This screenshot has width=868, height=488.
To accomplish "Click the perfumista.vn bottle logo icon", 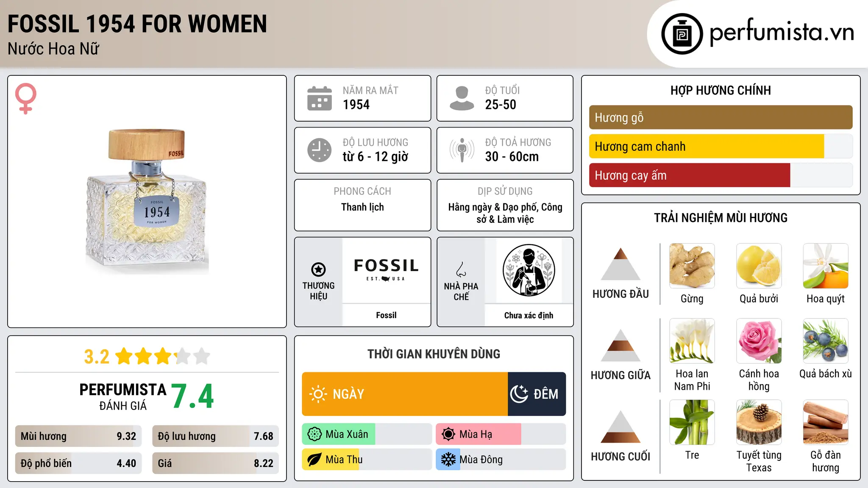I will [x=682, y=34].
